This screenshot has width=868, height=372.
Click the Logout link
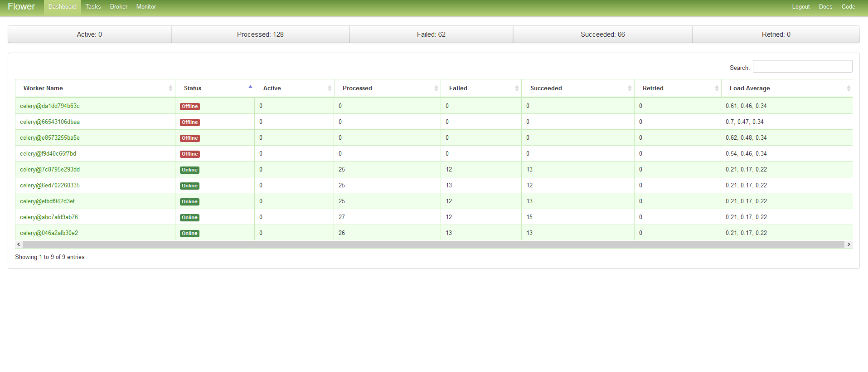(x=800, y=7)
